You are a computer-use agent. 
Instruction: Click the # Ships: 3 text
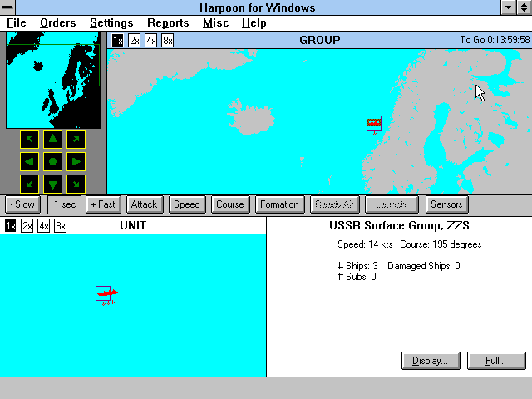click(x=358, y=266)
